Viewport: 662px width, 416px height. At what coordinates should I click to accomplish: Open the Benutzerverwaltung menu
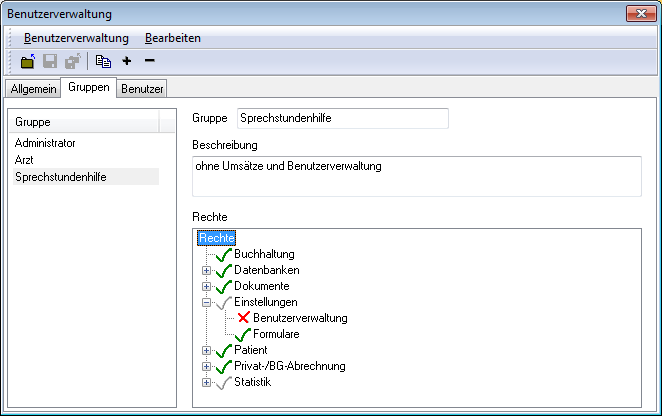76,38
